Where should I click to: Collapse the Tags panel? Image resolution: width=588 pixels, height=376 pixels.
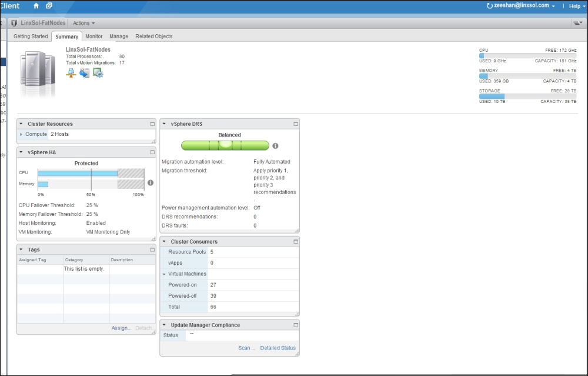pyautogui.click(x=21, y=249)
